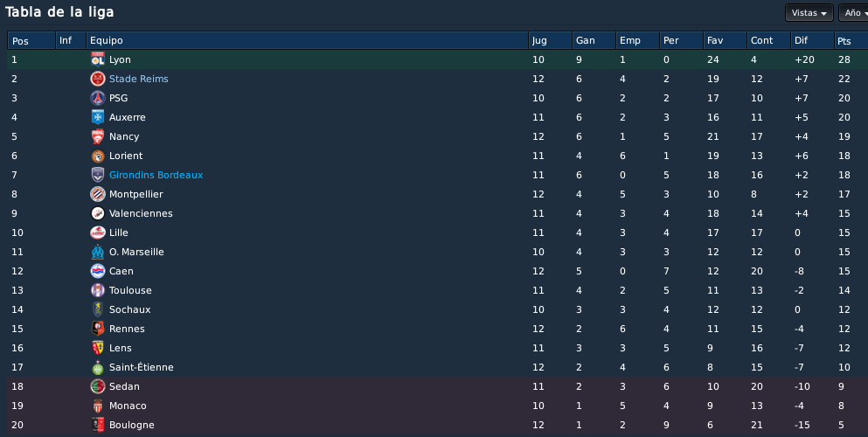
Task: Open Girondins Bordeaux team link
Action: [x=156, y=175]
